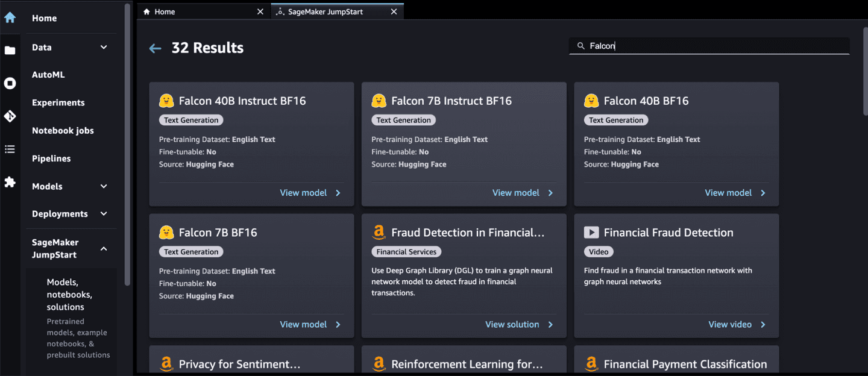Select the SageMaker JumpStart tab
The image size is (868, 376).
[329, 11]
